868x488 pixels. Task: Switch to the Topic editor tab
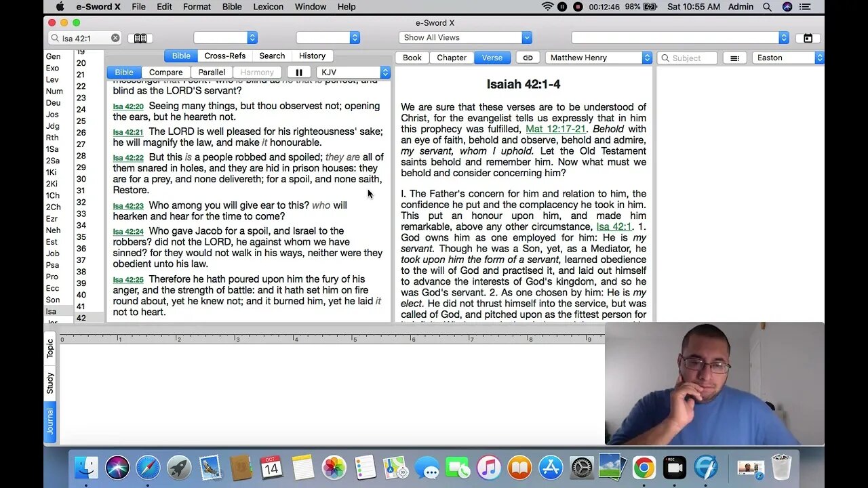tap(50, 349)
